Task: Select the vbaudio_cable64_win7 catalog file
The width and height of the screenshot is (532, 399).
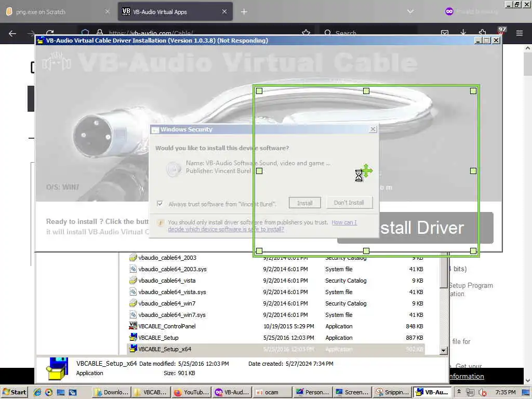Action: (x=167, y=303)
